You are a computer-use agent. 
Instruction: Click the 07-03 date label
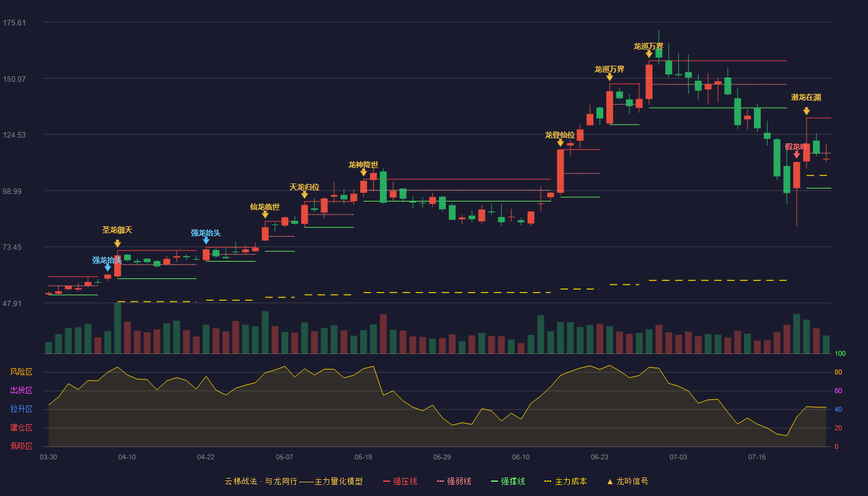point(678,457)
